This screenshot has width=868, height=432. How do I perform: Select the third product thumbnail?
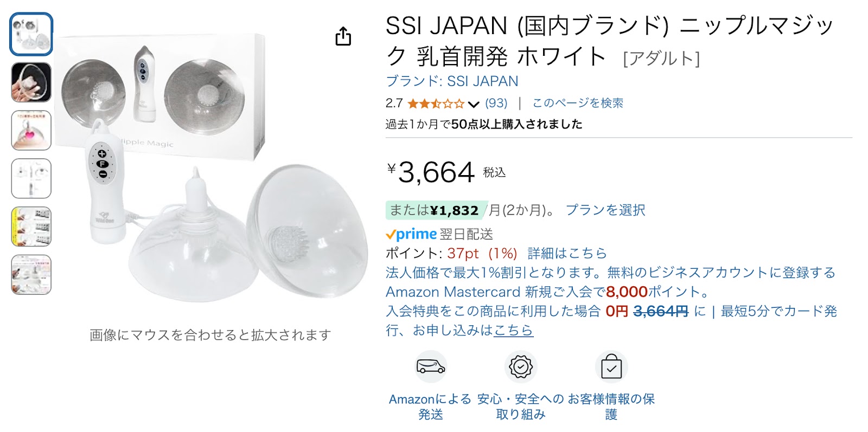[31, 131]
